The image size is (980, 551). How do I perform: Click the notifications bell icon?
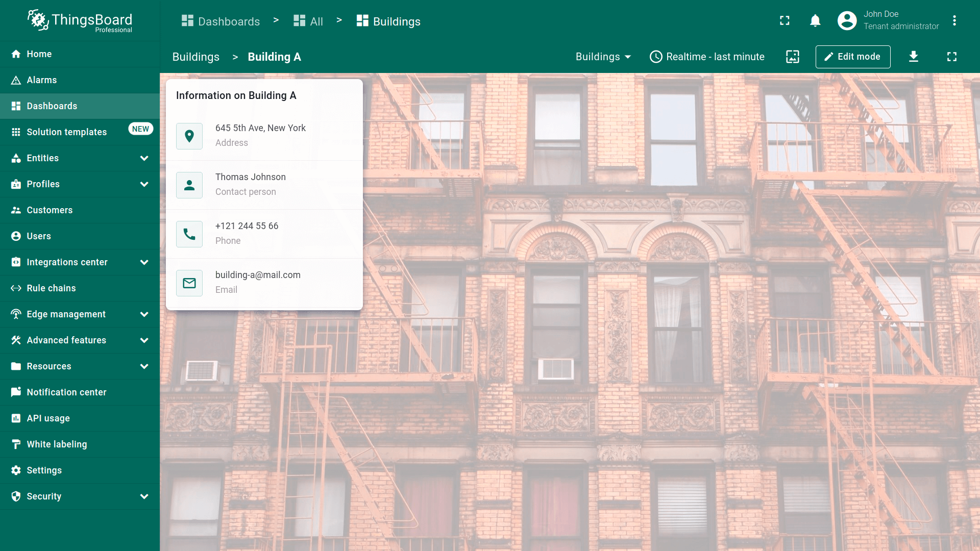tap(815, 21)
